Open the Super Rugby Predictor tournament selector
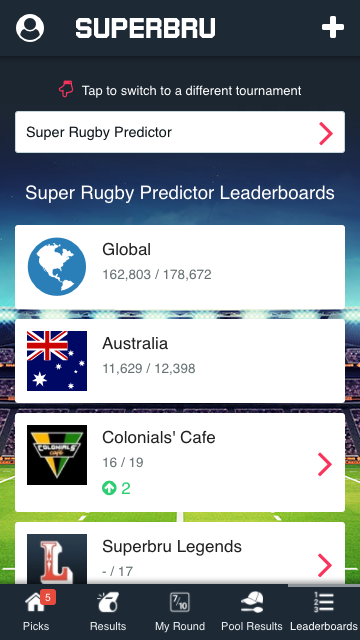This screenshot has height=640, width=360. (180, 132)
